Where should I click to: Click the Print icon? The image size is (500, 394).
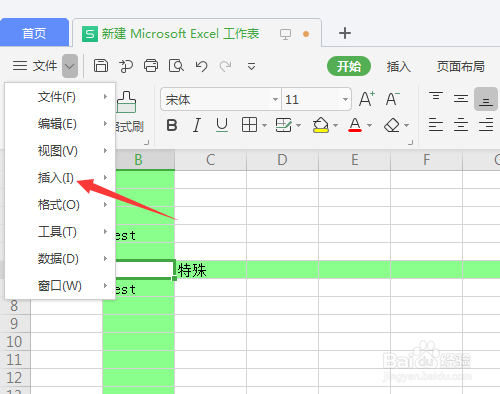pos(151,66)
